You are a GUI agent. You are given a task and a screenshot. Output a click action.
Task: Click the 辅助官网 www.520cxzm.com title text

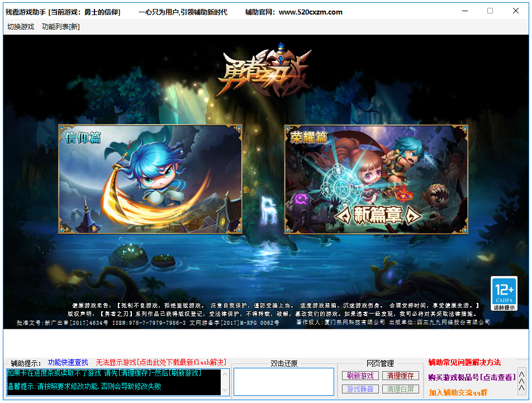pyautogui.click(x=294, y=12)
